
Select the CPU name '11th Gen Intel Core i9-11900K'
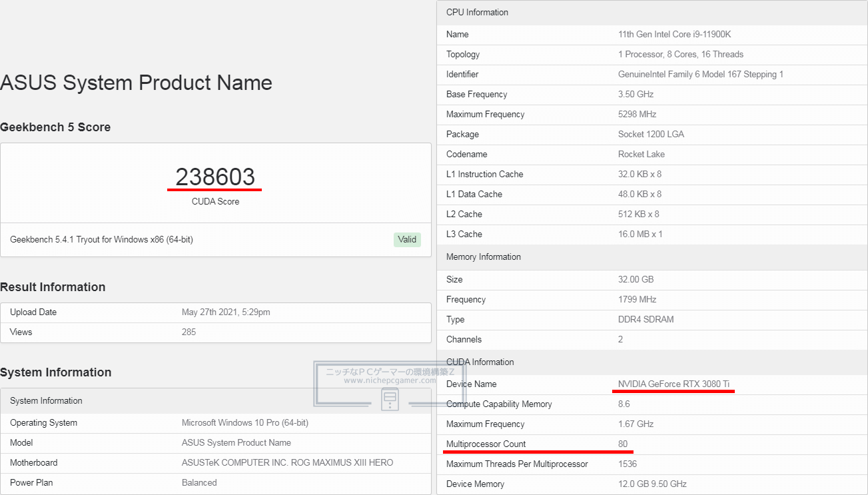click(675, 35)
